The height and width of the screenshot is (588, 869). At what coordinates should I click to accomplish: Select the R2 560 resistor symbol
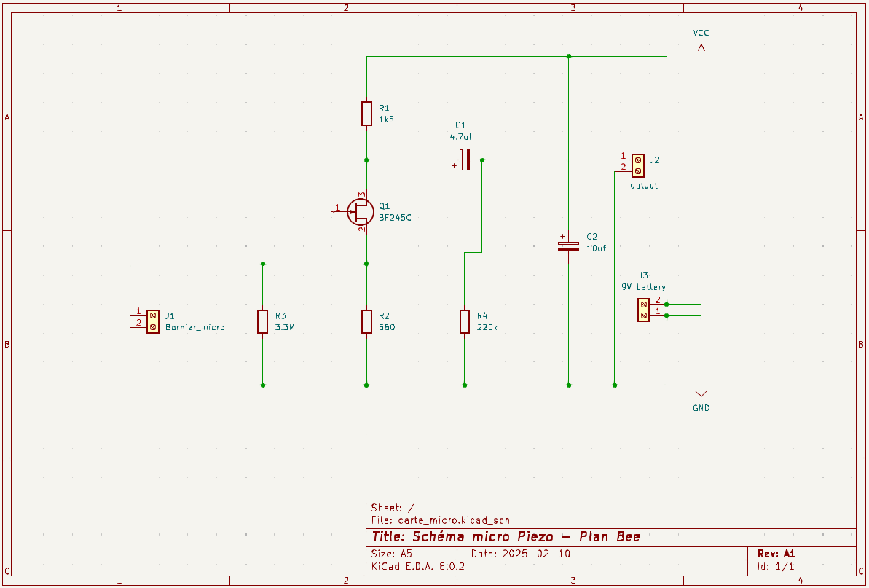[x=366, y=321]
